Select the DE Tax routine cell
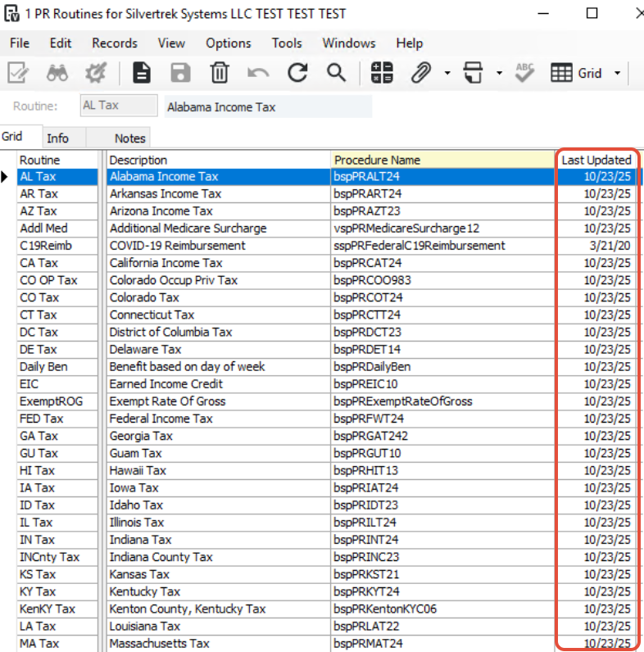Screen dimensions: 644x652 [x=57, y=349]
